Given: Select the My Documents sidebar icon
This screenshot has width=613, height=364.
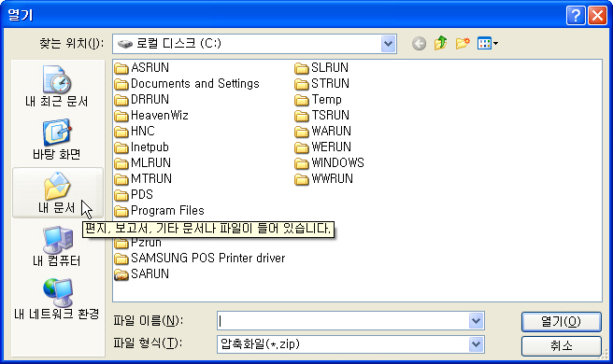Looking at the screenshot, I should (57, 192).
